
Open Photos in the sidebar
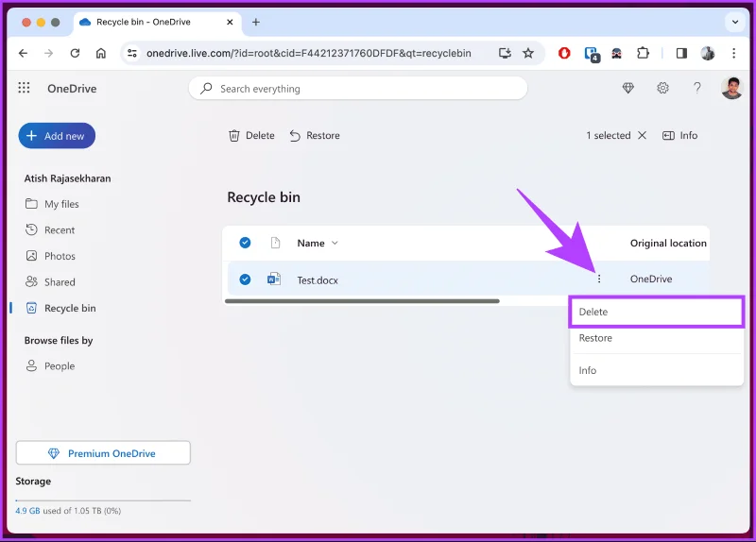click(51, 256)
